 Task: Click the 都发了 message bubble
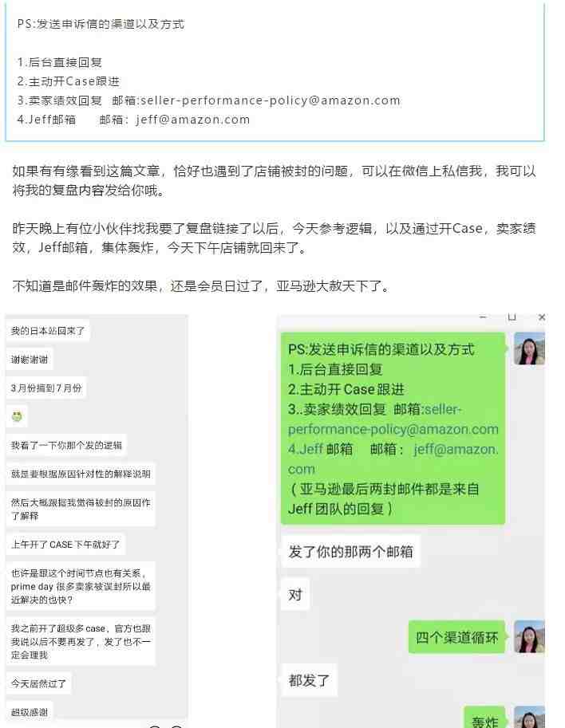point(309,681)
